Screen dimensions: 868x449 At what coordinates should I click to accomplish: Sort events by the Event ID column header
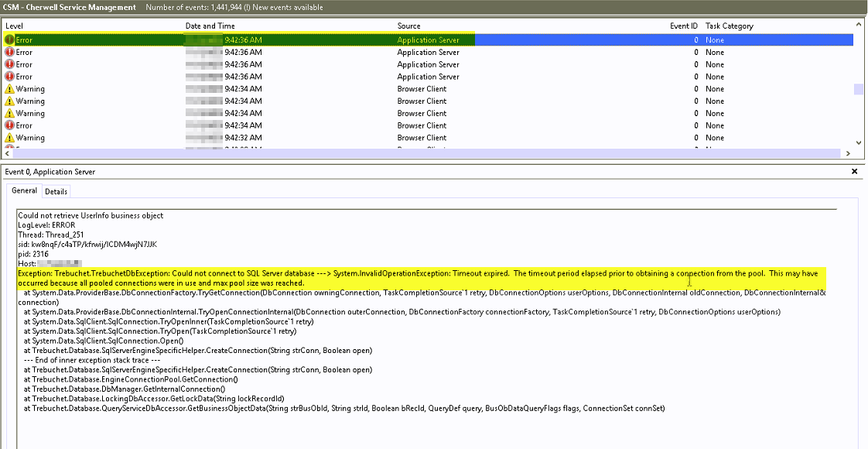(684, 26)
